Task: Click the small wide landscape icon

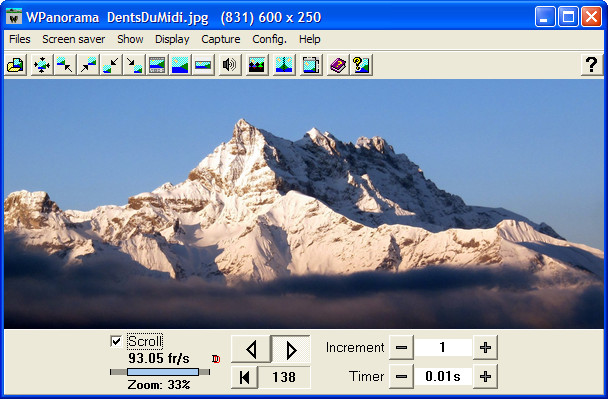Action: coord(203,65)
